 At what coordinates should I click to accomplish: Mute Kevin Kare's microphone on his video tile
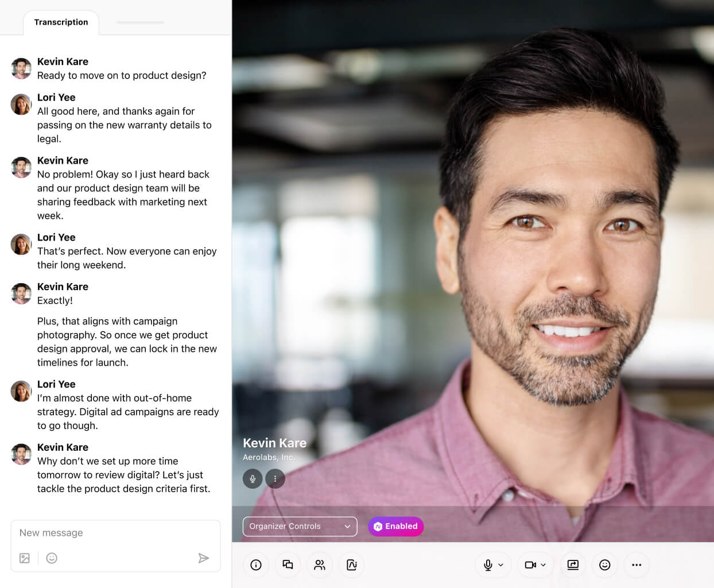tap(253, 478)
